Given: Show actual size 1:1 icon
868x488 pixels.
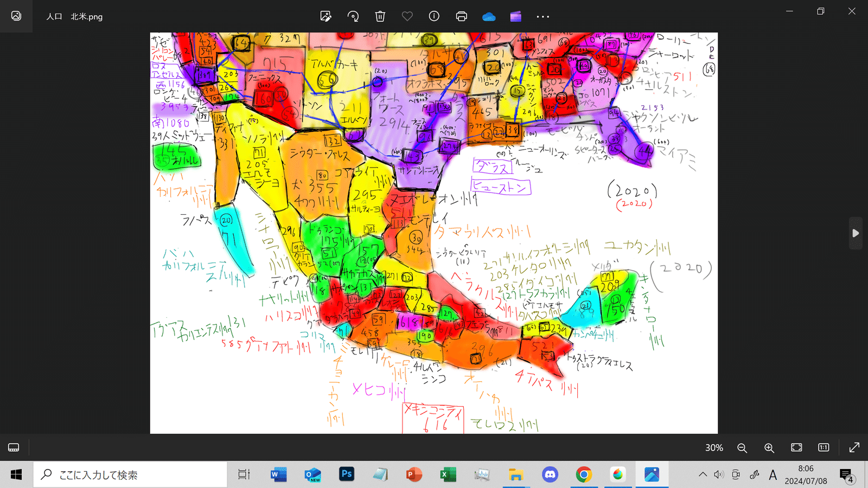Looking at the screenshot, I should pyautogui.click(x=824, y=447).
